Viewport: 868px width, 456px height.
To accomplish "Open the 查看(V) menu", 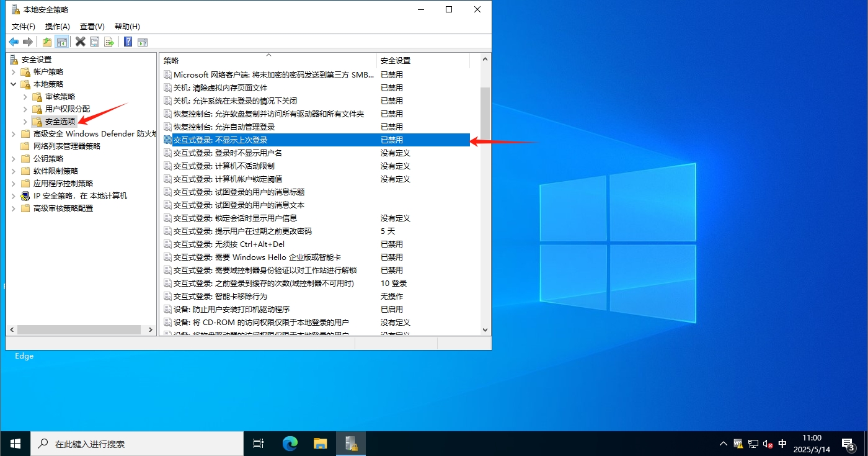I will coord(92,27).
